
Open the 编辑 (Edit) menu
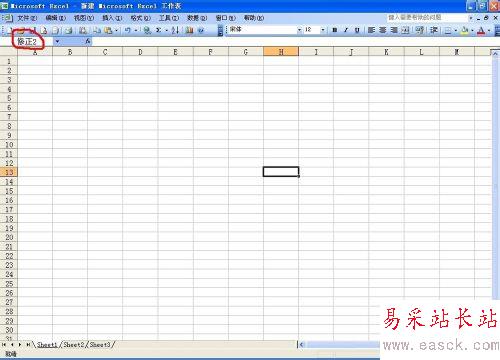pos(56,18)
